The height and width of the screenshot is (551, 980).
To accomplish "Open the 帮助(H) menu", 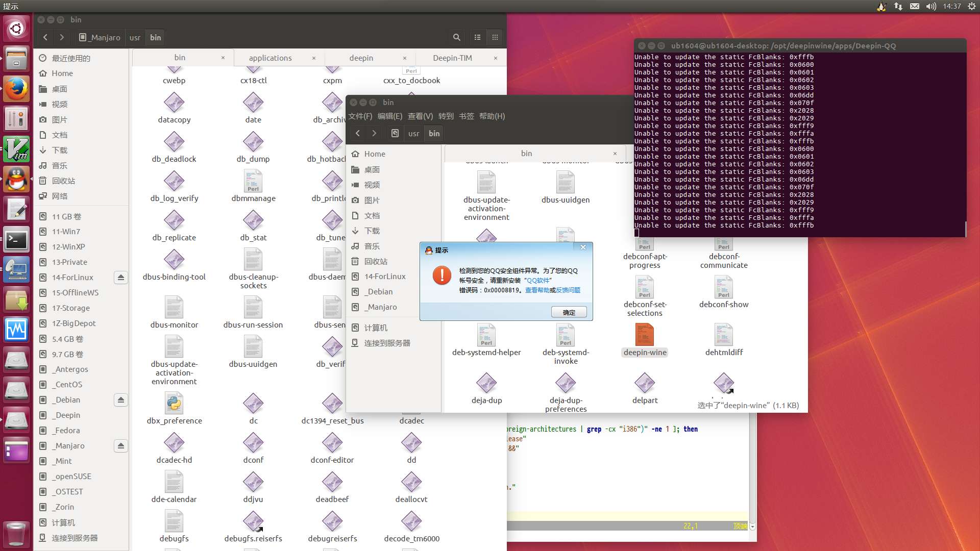I will click(492, 116).
